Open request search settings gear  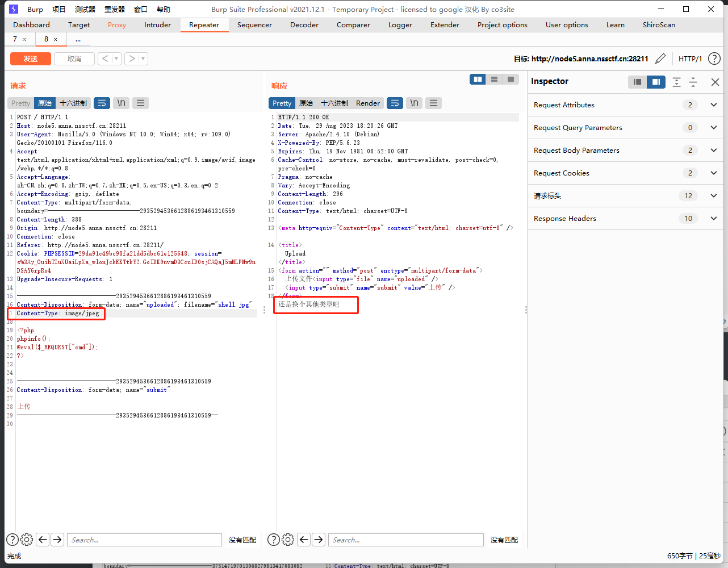(27, 540)
